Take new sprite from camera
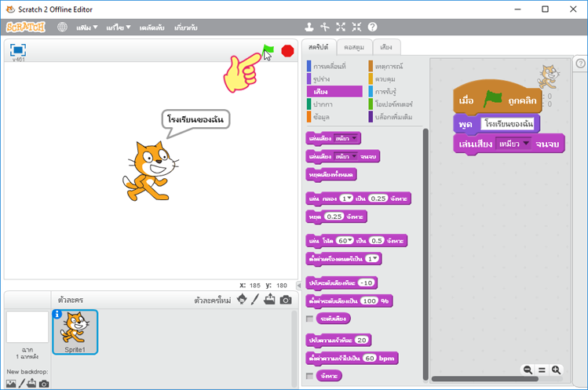This screenshot has width=588, height=390. point(286,300)
